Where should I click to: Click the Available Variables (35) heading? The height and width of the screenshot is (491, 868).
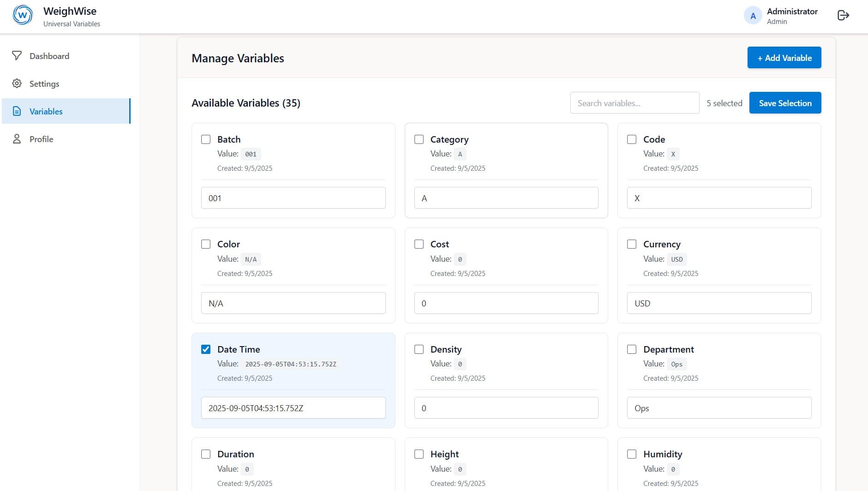click(x=246, y=103)
